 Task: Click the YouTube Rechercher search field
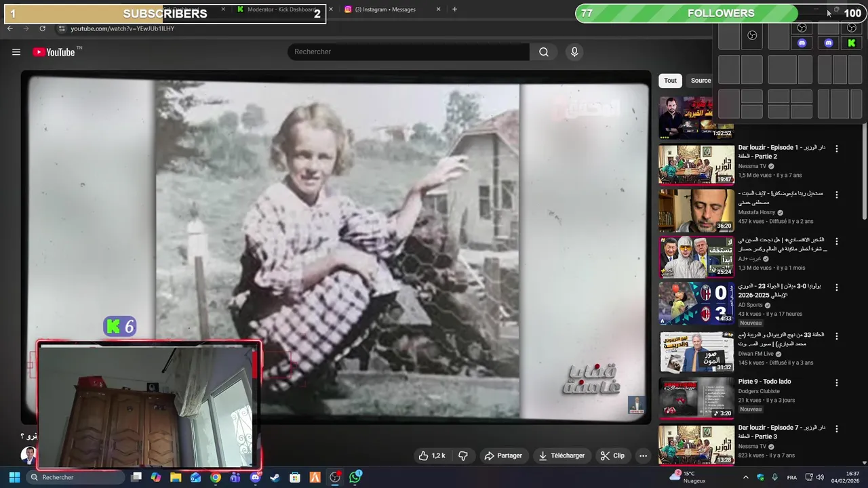point(408,52)
